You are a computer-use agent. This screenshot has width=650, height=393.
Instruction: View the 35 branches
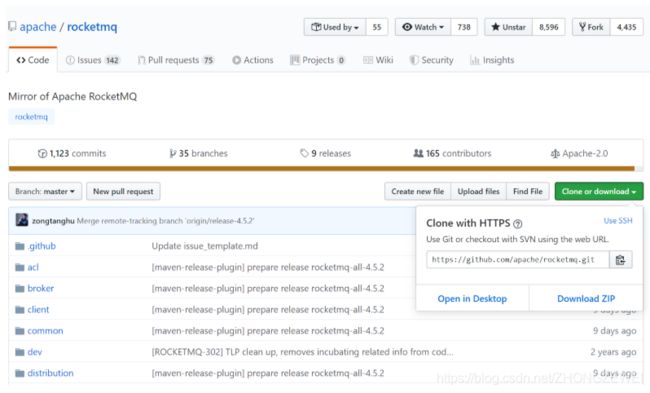tap(199, 153)
